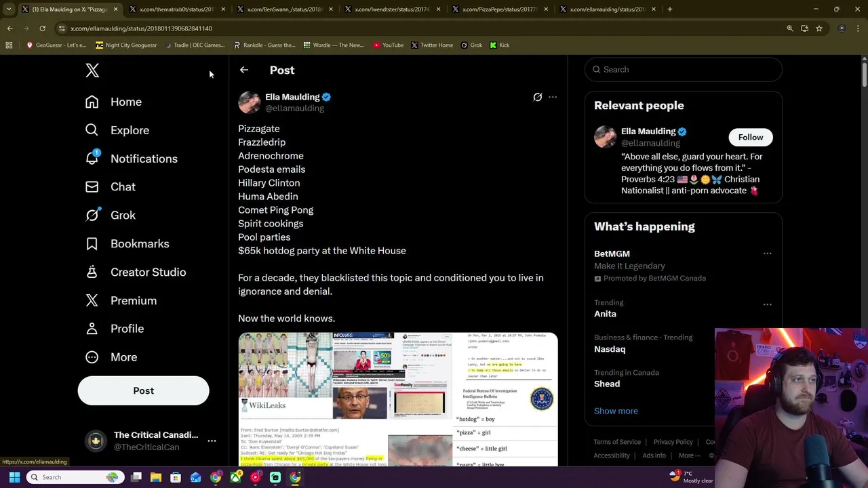Open Ella Maulding in Relevant people

[x=648, y=131]
